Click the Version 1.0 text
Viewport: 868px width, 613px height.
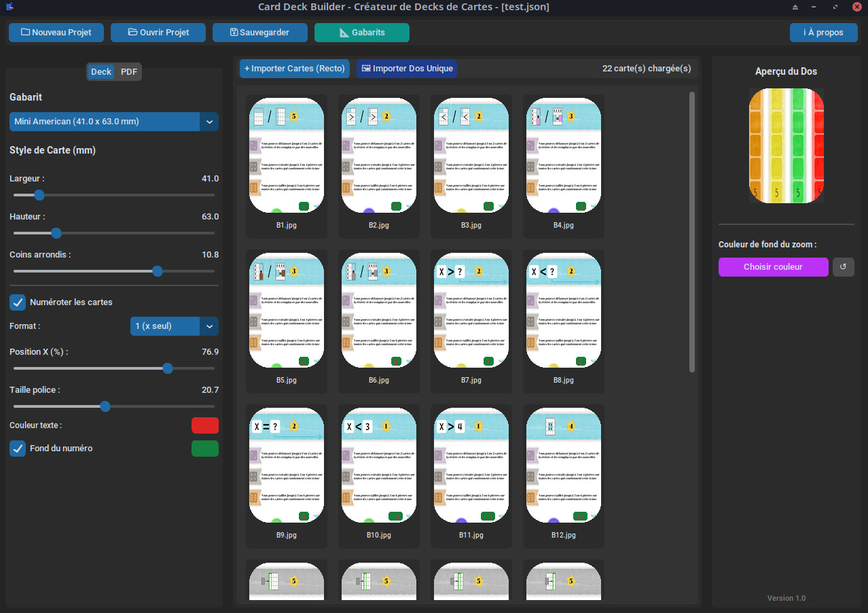point(786,598)
